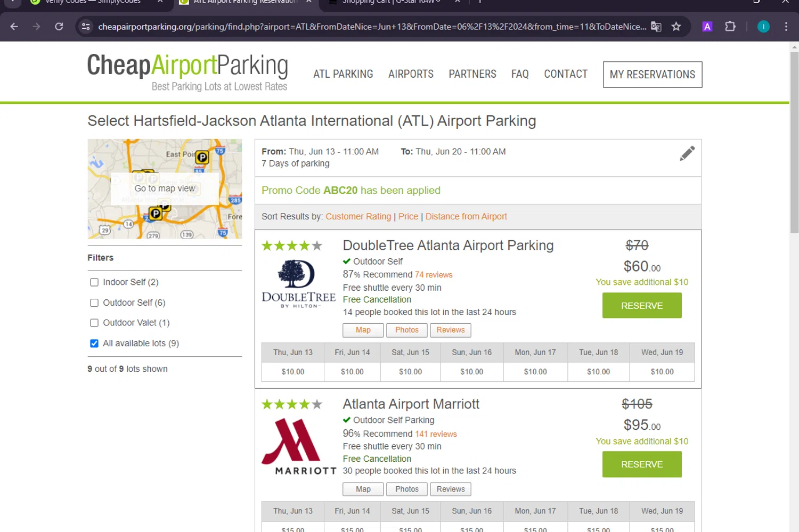Edit parking dates with pencil icon
This screenshot has height=532, width=799.
click(687, 153)
